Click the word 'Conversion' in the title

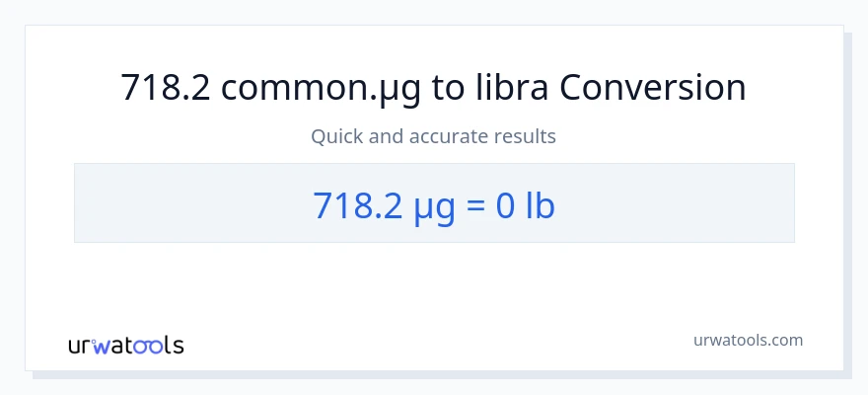tap(653, 88)
